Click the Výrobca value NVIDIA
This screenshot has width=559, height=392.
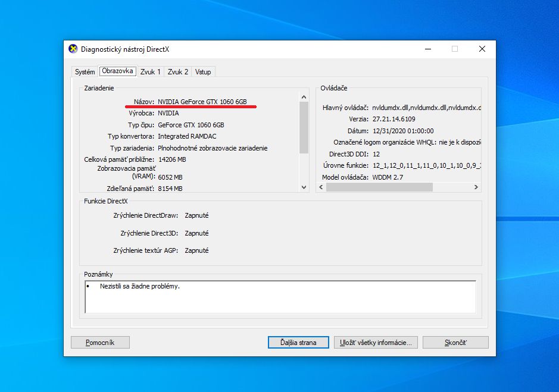(168, 113)
